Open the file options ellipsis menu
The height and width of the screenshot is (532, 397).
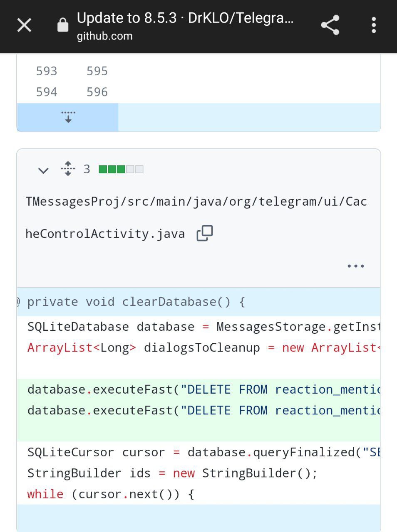[355, 266]
